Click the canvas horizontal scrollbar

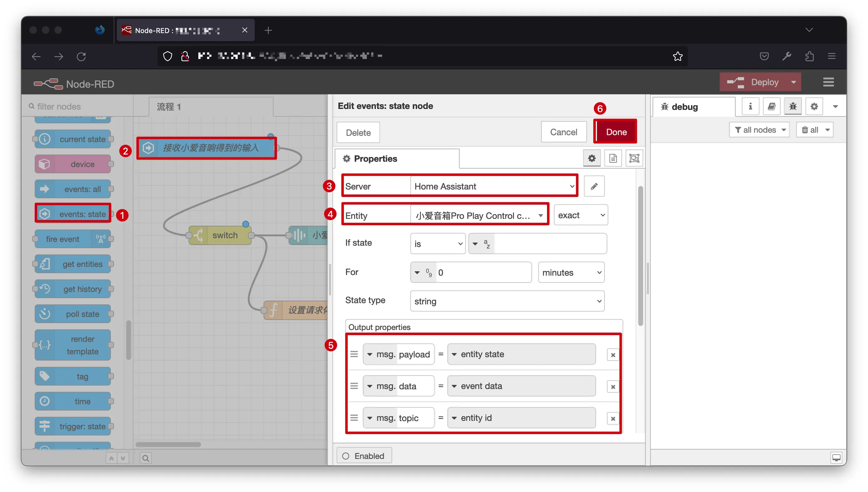[x=168, y=444]
